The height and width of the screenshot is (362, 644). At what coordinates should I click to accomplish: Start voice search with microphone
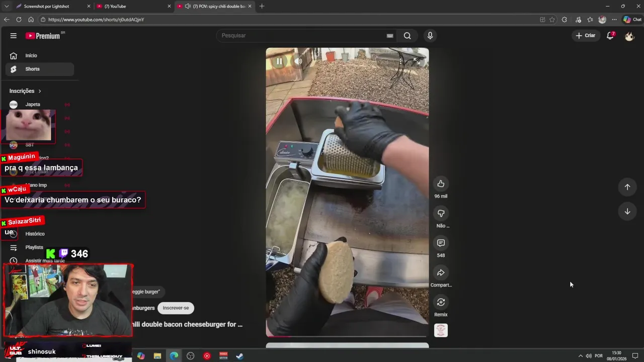(430, 36)
